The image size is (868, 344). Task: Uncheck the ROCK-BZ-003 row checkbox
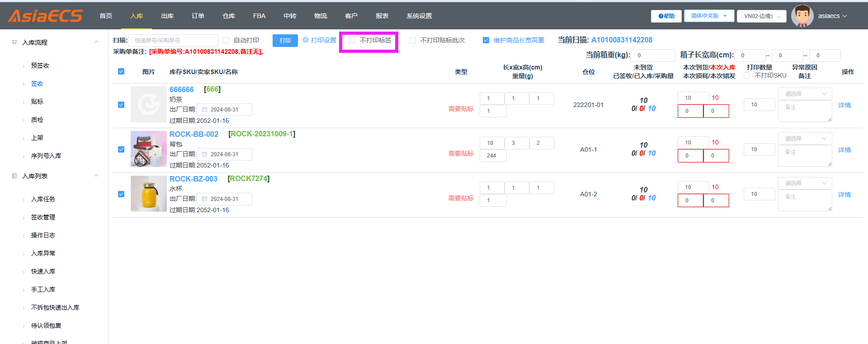pos(121,194)
